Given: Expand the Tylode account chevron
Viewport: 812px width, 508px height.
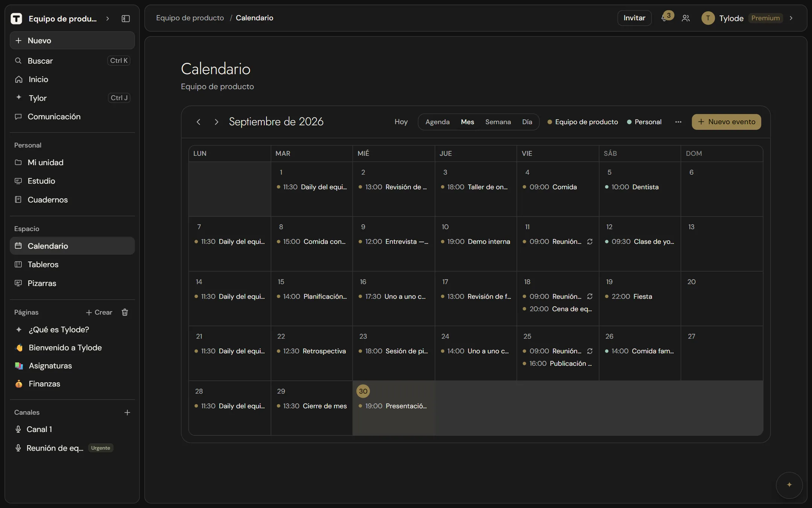Looking at the screenshot, I should tap(791, 18).
